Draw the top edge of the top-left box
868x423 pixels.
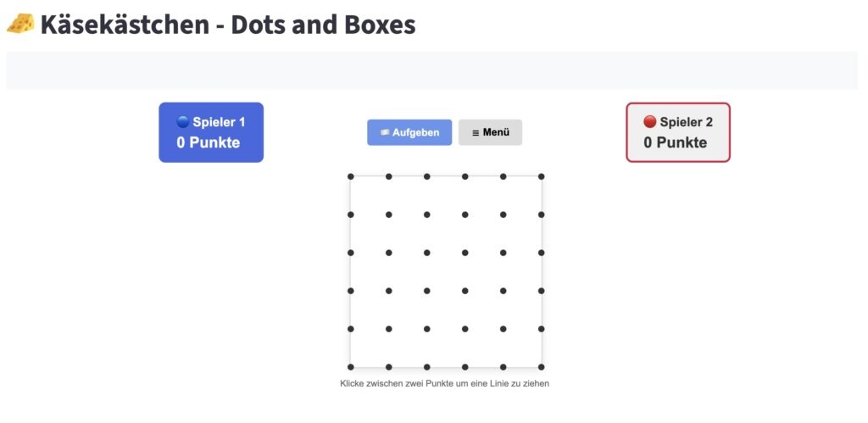click(x=370, y=176)
